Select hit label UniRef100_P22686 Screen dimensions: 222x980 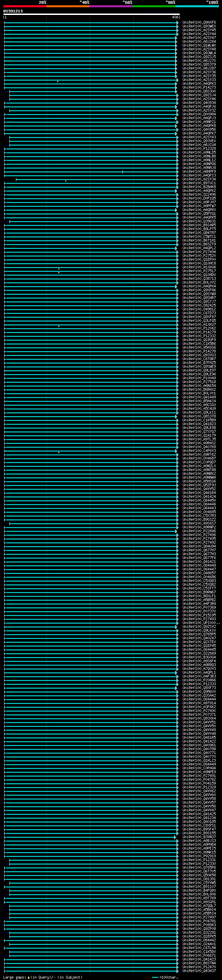(x=199, y=531)
